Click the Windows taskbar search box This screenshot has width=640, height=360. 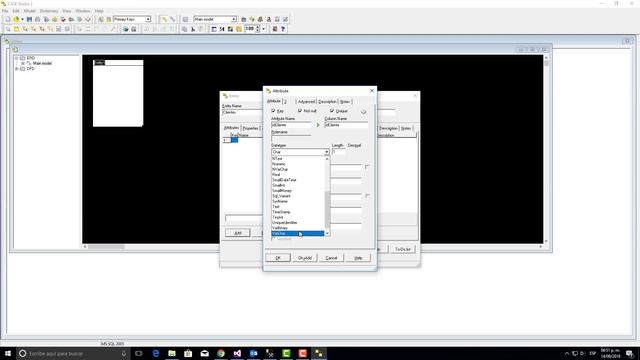tap(73, 353)
